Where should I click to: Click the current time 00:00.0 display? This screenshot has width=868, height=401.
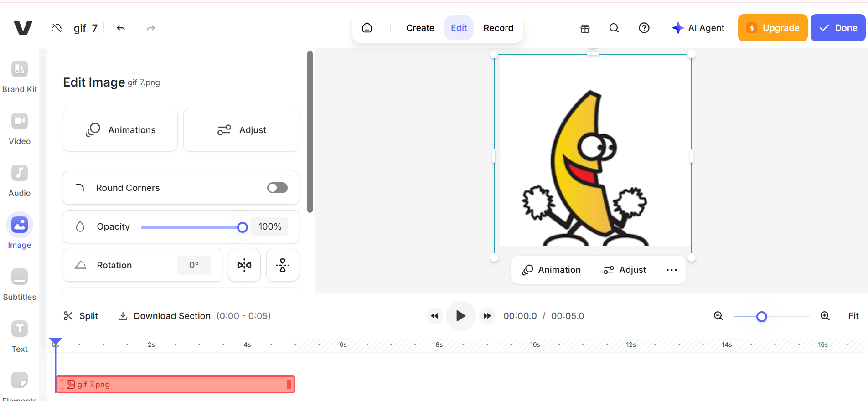(x=520, y=316)
